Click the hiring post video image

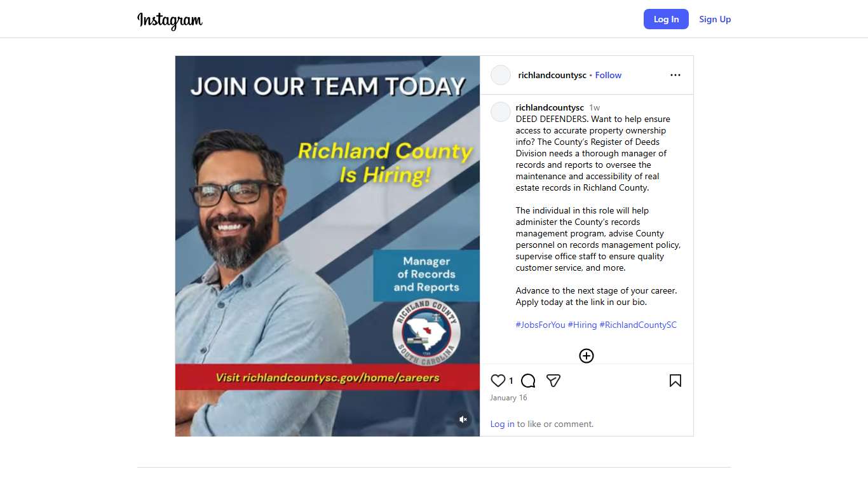click(x=328, y=246)
